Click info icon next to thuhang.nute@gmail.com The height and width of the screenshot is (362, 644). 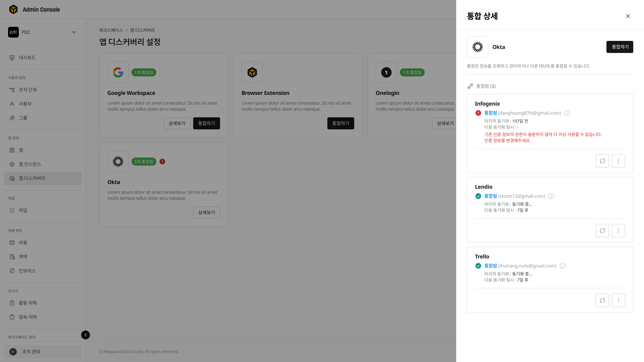pyautogui.click(x=562, y=266)
